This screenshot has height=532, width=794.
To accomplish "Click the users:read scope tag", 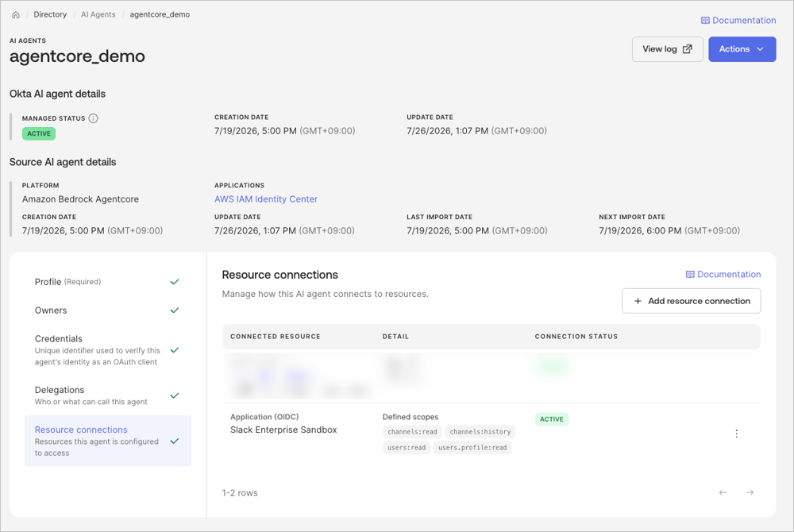I will point(407,448).
